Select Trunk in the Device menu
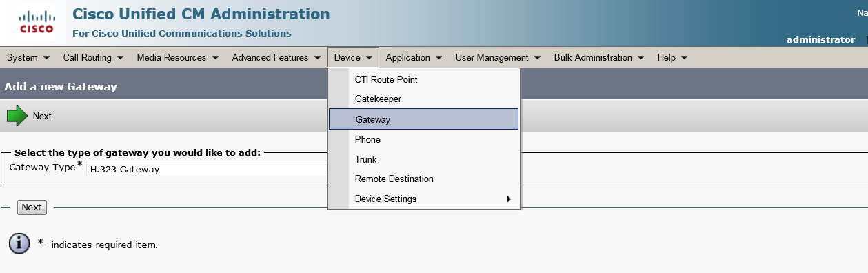Image resolution: width=868 pixels, height=273 pixels. 423,159
